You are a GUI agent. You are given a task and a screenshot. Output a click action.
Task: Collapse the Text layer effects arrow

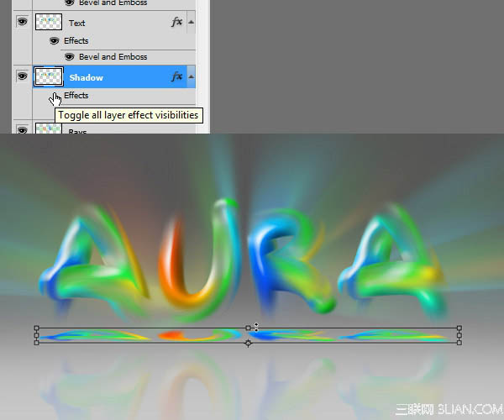(191, 22)
